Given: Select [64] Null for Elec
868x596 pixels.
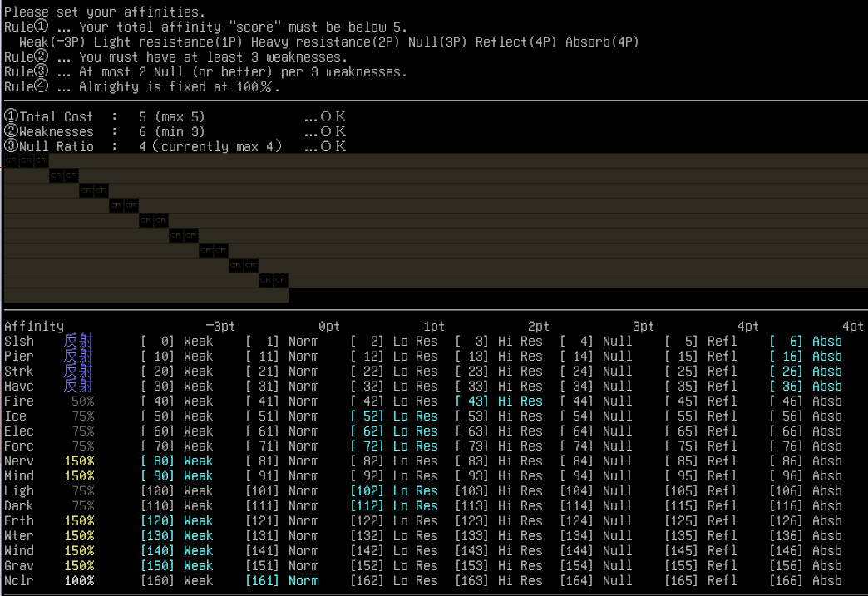Looking at the screenshot, I should click(595, 431).
